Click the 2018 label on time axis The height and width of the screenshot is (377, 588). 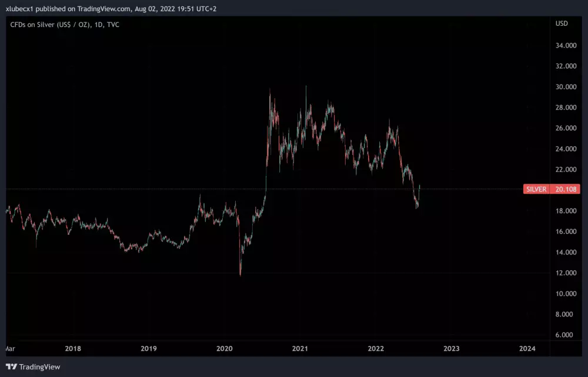point(73,349)
